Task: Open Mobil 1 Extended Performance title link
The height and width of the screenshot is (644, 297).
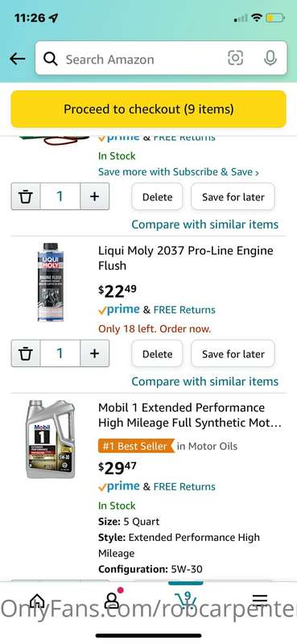Action: 190,415
